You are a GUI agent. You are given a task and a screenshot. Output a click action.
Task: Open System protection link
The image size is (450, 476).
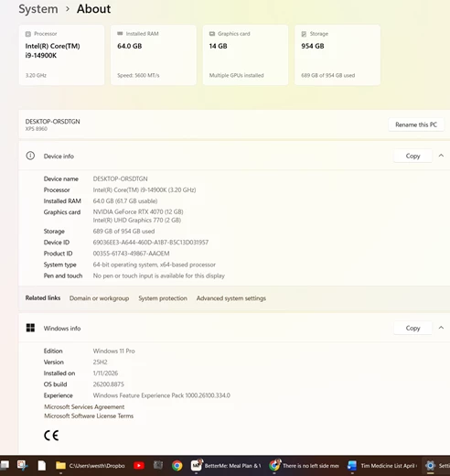(163, 298)
